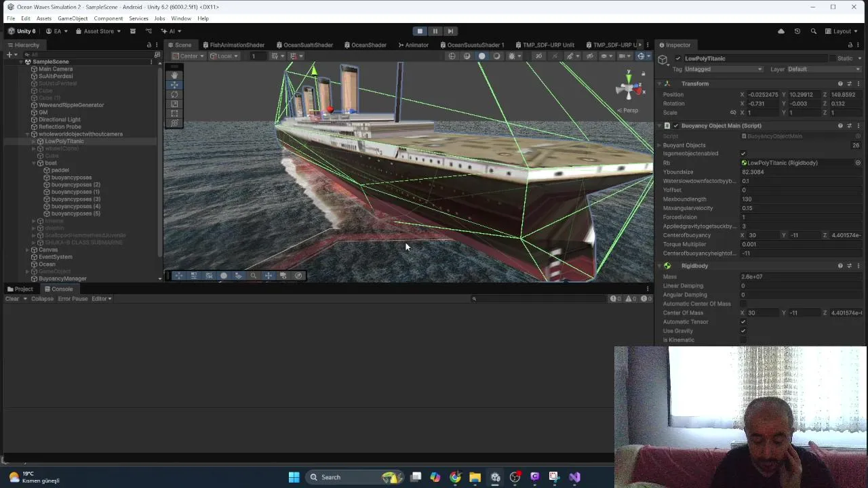Open pivot Center dropdown in Scene
The image size is (868, 488).
click(x=189, y=56)
